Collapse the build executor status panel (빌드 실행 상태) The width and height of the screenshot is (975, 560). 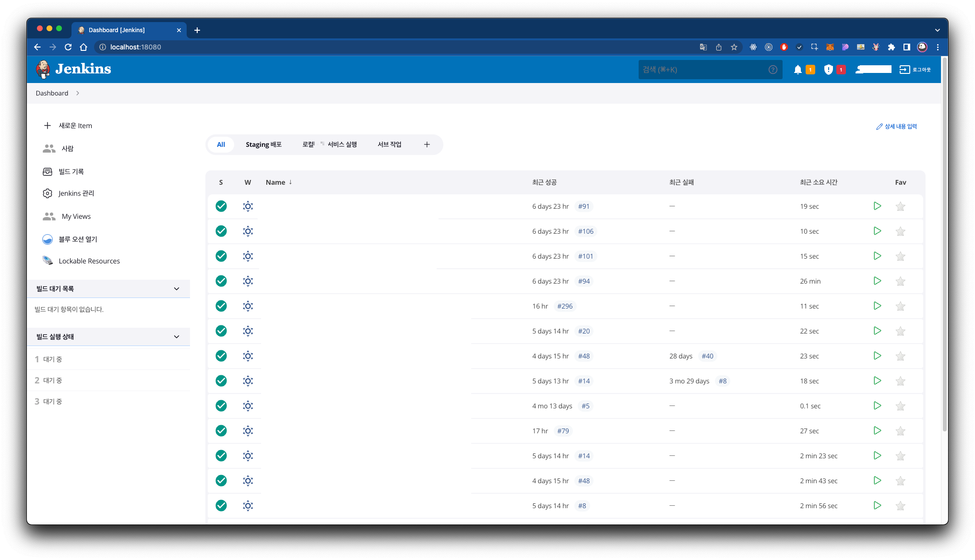(x=176, y=336)
